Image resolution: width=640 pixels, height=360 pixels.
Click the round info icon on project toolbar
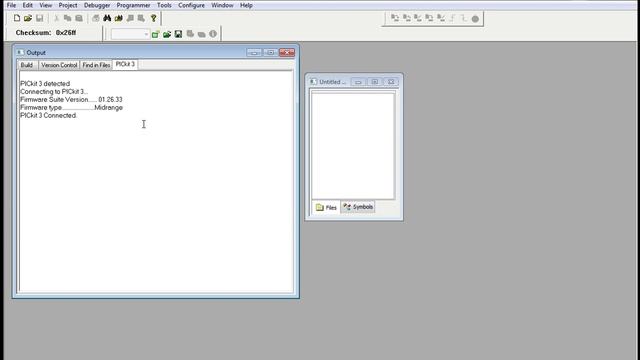pos(213,34)
